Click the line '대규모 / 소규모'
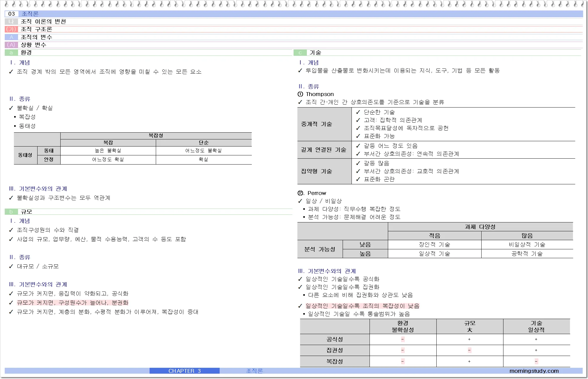588x379 pixels. [x=38, y=266]
